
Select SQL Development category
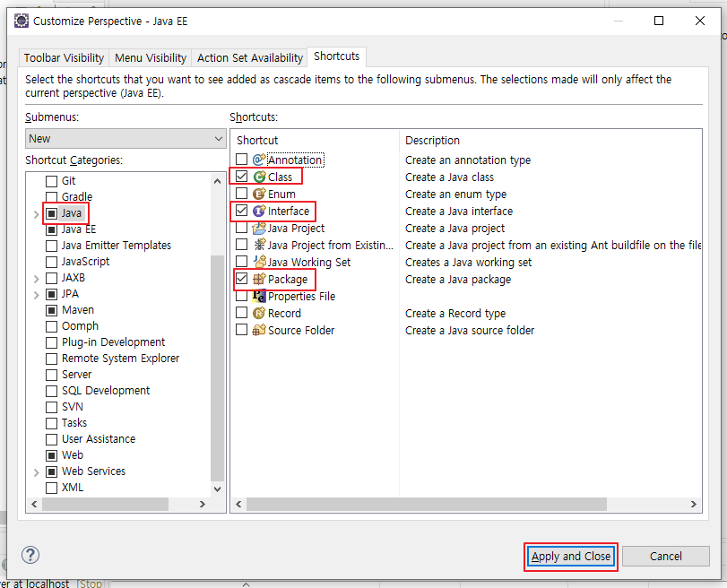click(x=106, y=391)
